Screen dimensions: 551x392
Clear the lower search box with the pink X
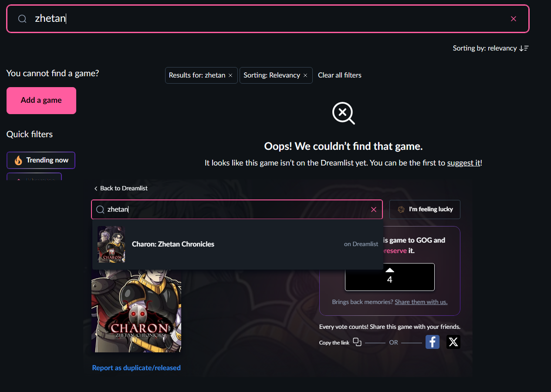(x=374, y=210)
